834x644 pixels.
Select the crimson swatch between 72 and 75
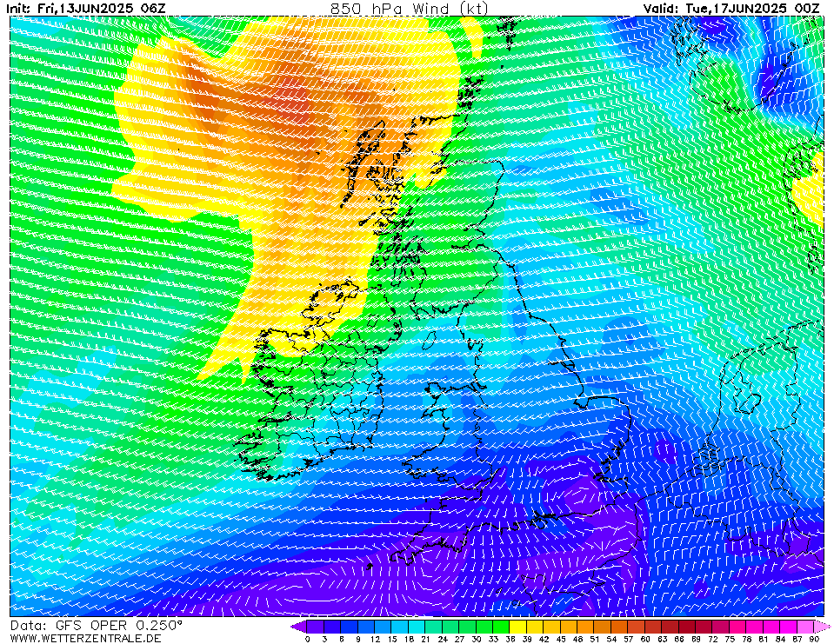721,627
